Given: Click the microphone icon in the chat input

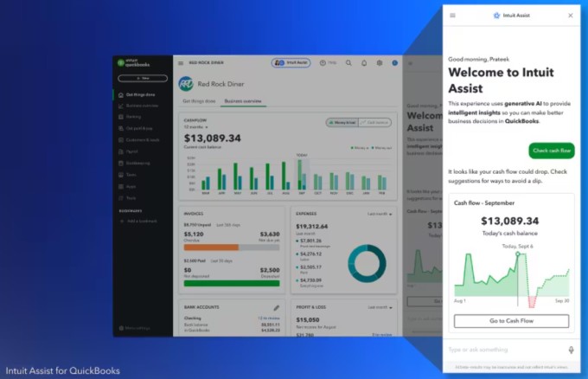Looking at the screenshot, I should 570,350.
